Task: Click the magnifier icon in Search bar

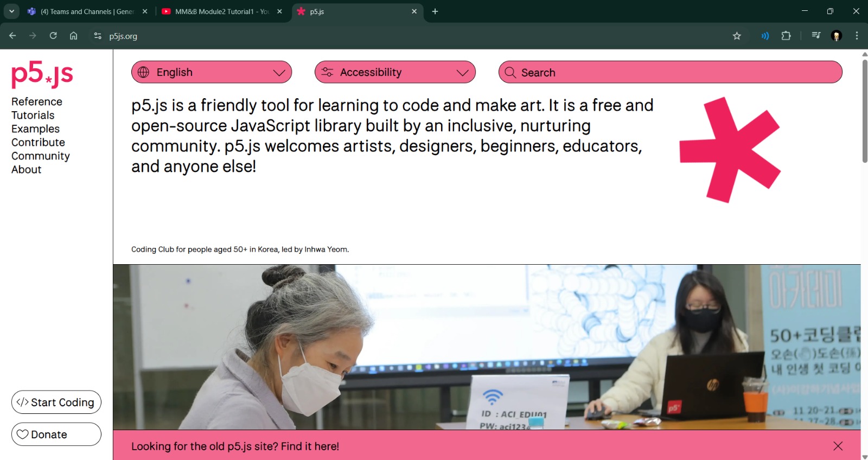Action: 510,72
